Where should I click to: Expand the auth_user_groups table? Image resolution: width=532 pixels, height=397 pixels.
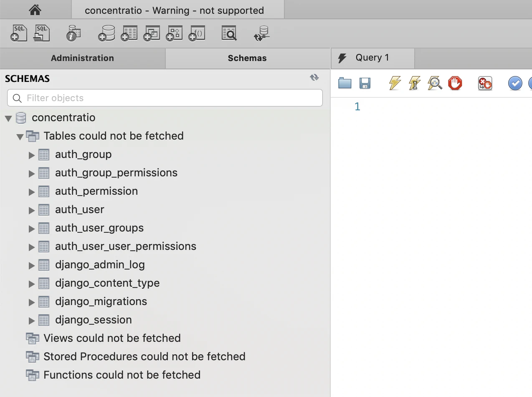(x=32, y=229)
